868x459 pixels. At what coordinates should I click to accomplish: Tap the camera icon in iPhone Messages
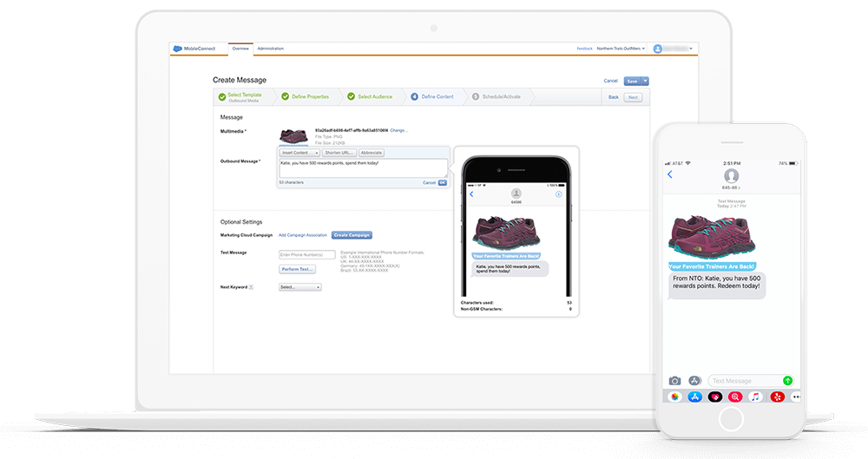click(674, 381)
